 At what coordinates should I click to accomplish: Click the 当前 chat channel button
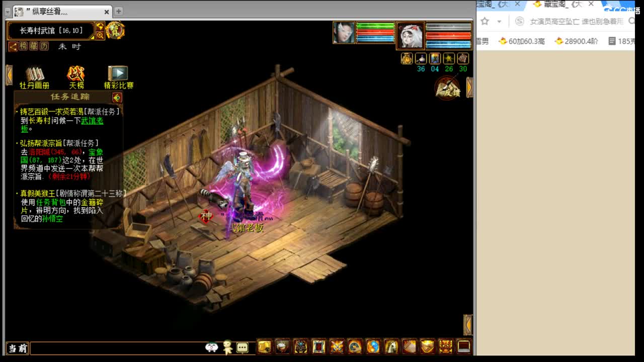pyautogui.click(x=18, y=348)
